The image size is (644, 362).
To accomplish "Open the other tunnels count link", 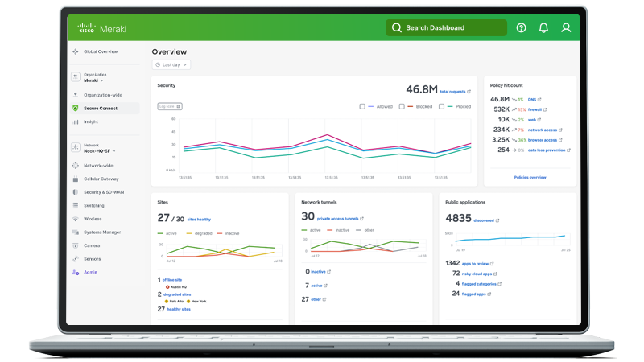I will click(x=316, y=299).
